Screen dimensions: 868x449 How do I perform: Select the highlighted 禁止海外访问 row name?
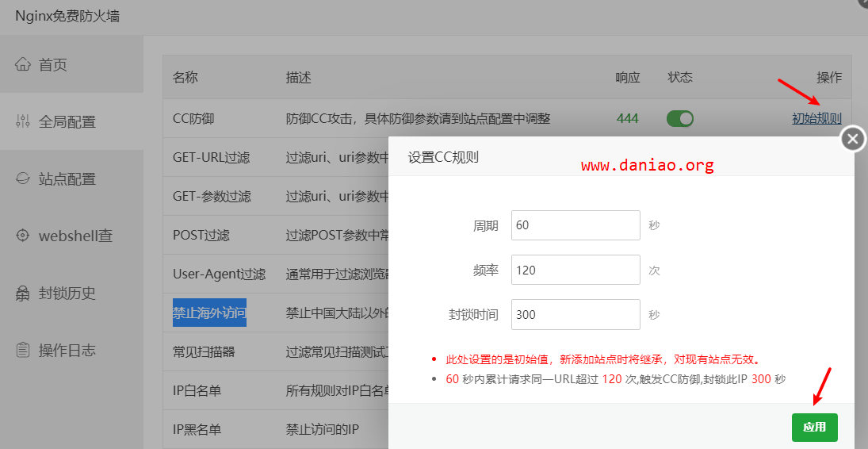[209, 313]
